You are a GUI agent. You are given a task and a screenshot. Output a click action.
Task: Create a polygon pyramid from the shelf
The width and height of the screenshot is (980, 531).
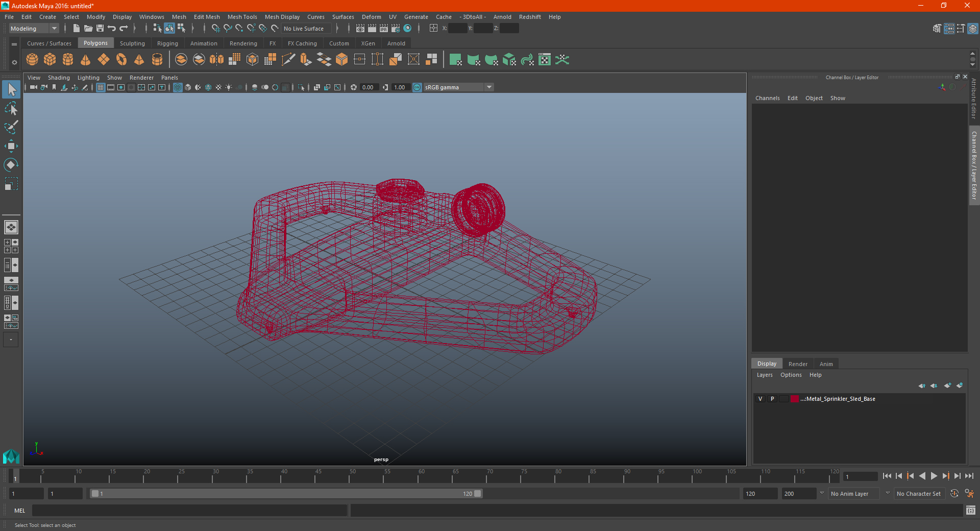[x=139, y=60]
